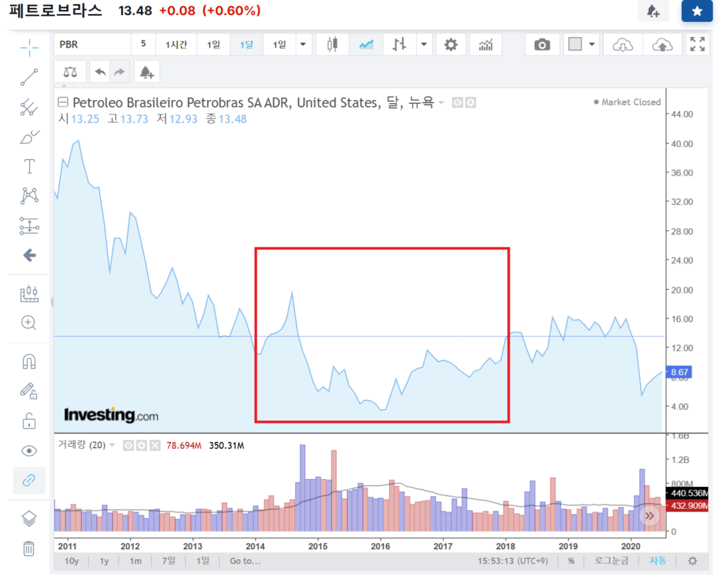Toggle percent scale button
The image size is (728, 577).
click(x=571, y=561)
